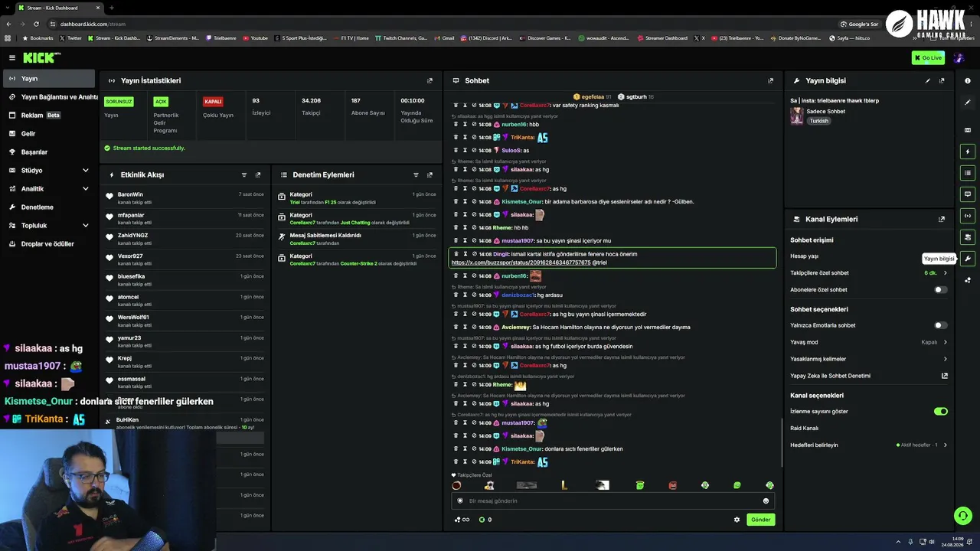Click the wrench Yayın bilgisi sidebar icon

(x=968, y=259)
